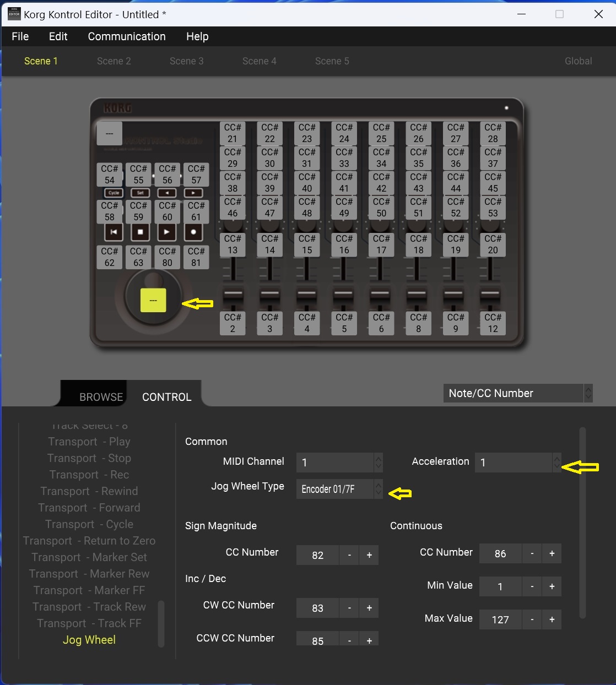616x685 pixels.
Task: Select the CC# 46 knob control
Action: 233,208
